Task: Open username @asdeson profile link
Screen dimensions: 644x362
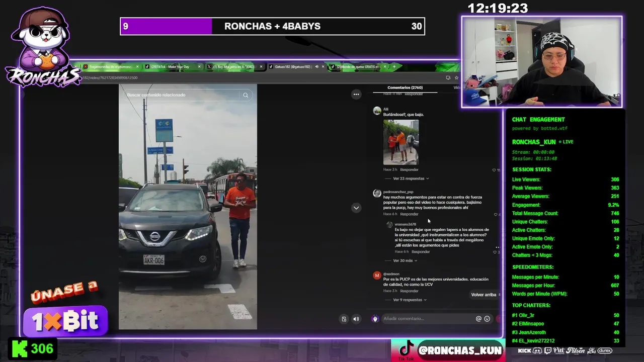Action: 391,274
